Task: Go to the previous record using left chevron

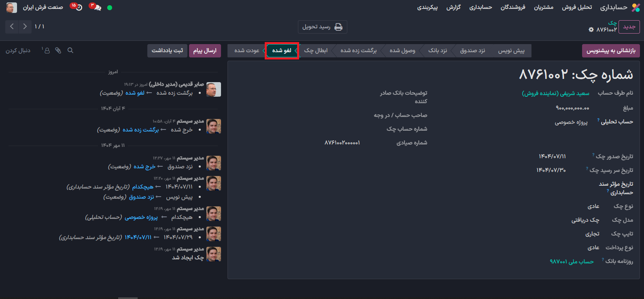Action: point(12,26)
